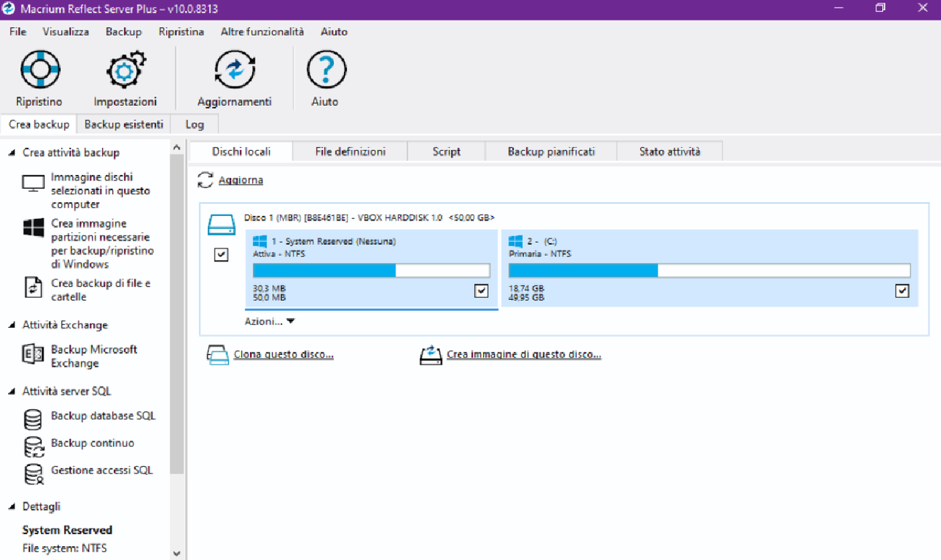Click the clone disk icon beside Clona questo disco

(218, 355)
